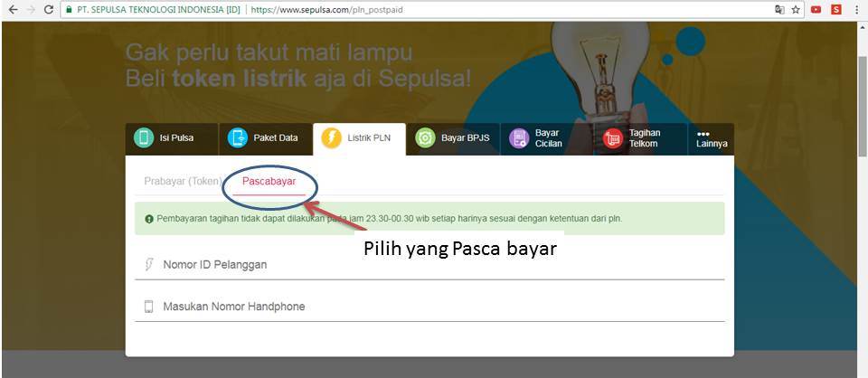Click the red YouTube extension icon
This screenshot has width=868, height=378.
816,10
